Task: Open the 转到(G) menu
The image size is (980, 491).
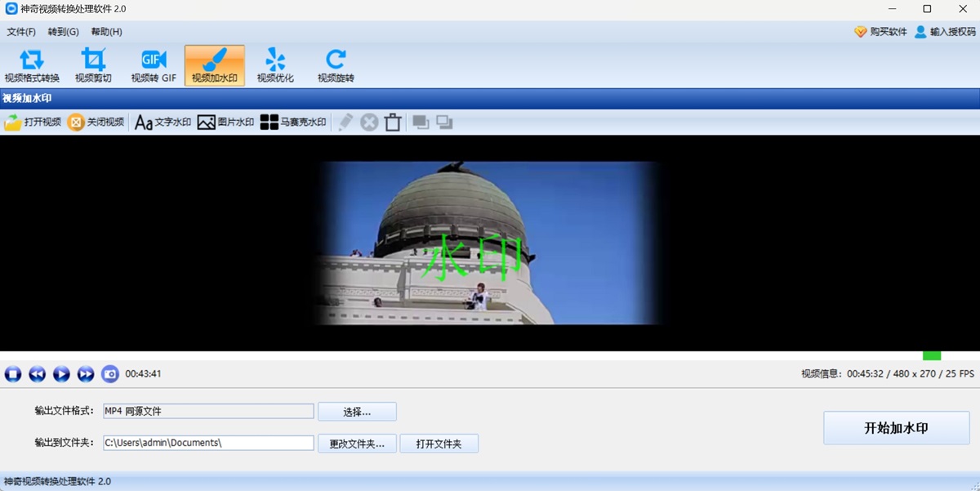Action: click(x=64, y=32)
